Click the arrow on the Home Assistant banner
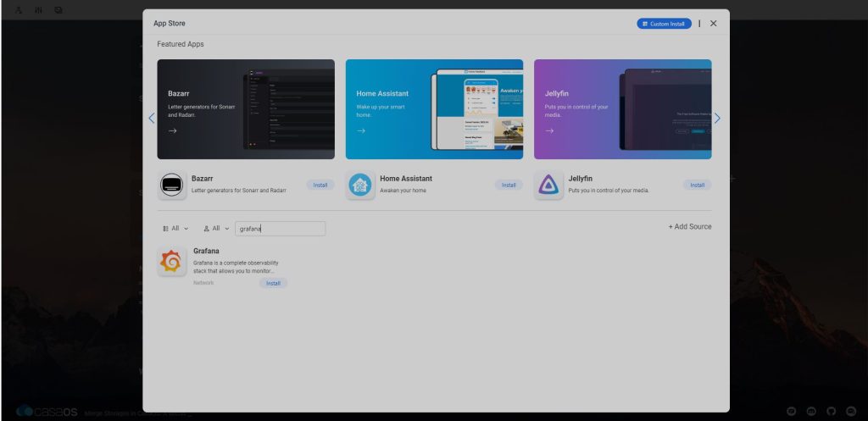This screenshot has height=421, width=868. [361, 131]
